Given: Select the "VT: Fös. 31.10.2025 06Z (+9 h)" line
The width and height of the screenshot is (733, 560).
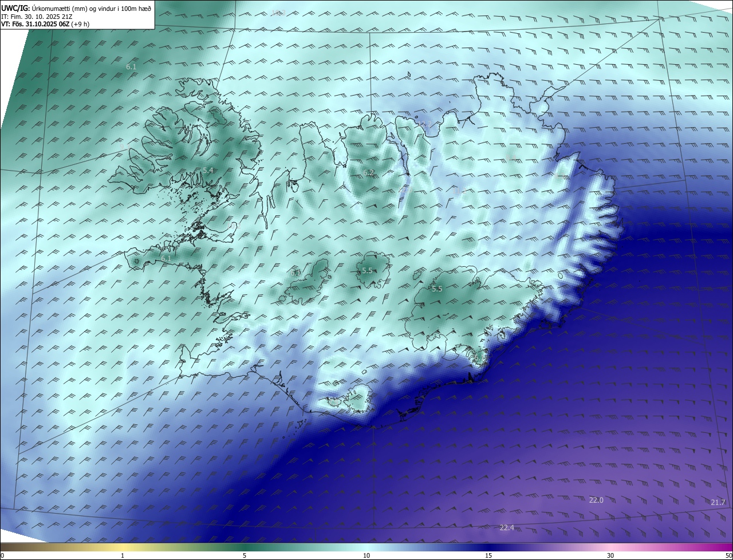Looking at the screenshot, I should coord(45,24).
